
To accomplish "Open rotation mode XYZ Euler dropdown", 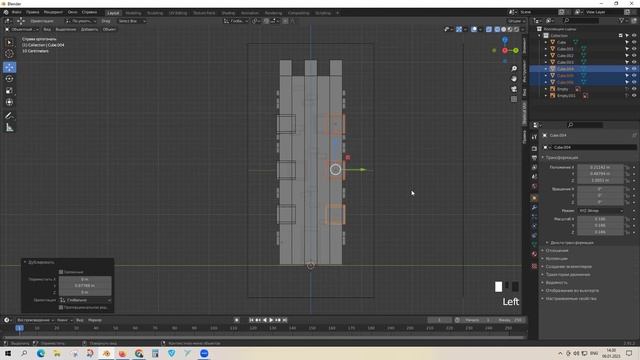I will click(x=600, y=211).
